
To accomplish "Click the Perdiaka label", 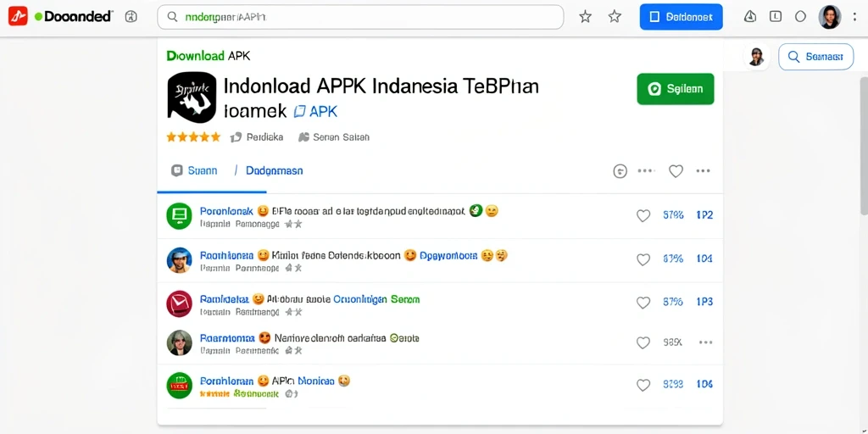I will 264,136.
